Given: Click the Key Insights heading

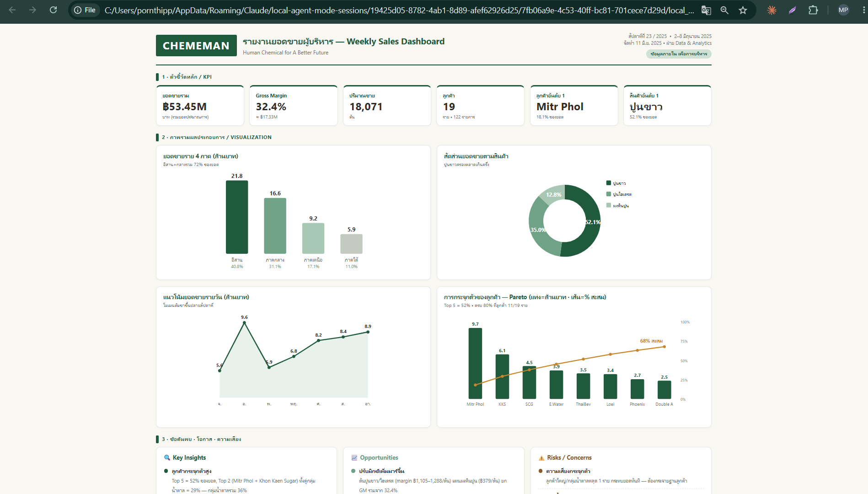Looking at the screenshot, I should pyautogui.click(x=189, y=458).
